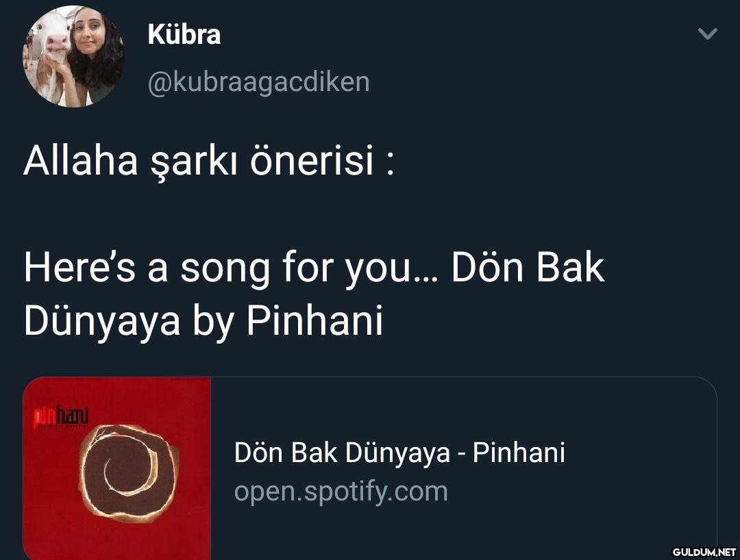
Task: Open the tweet options chevron menu
Action: click(x=707, y=34)
